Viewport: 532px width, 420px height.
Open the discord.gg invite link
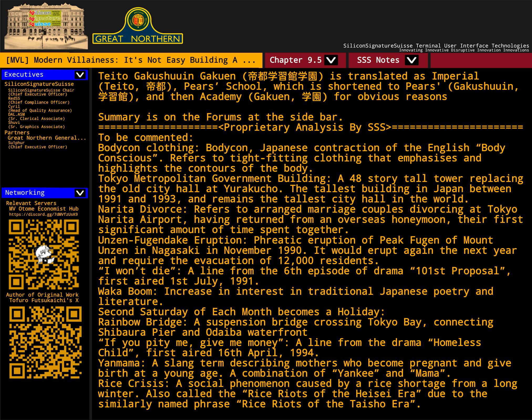coord(43,214)
